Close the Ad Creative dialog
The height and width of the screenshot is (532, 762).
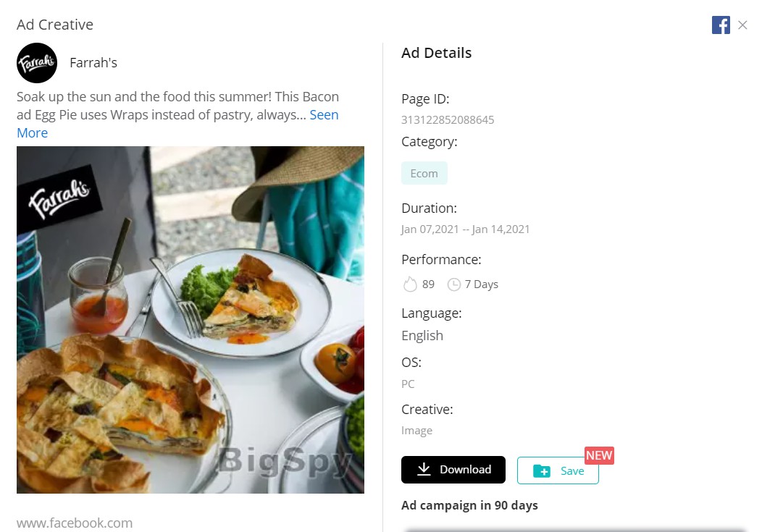click(743, 25)
